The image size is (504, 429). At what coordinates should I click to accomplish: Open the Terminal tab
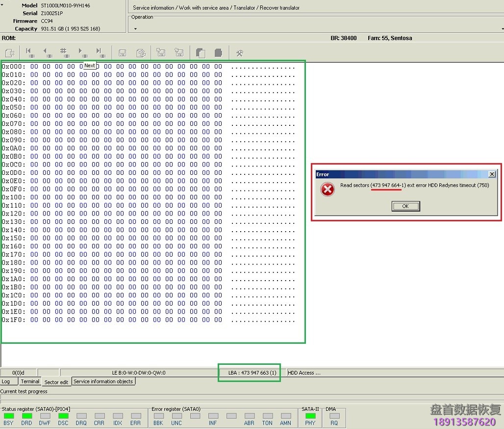pos(30,381)
